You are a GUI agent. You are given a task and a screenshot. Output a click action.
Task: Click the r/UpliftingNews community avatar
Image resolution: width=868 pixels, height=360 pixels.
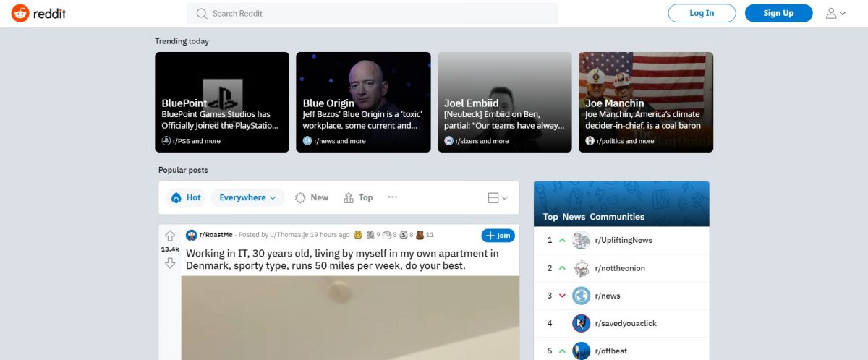coord(581,241)
